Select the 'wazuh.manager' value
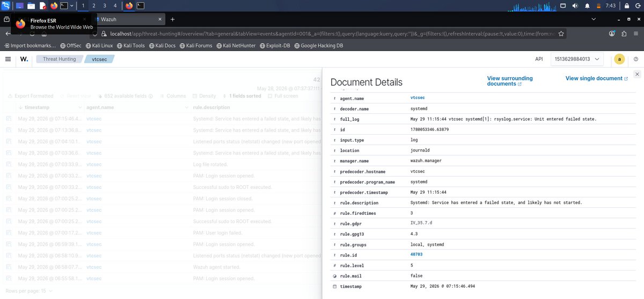Viewport: 644px width, 299px height. click(x=427, y=161)
